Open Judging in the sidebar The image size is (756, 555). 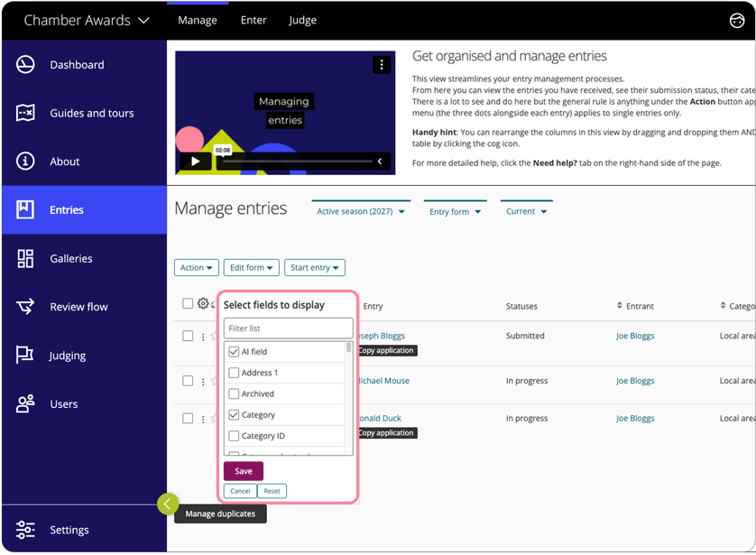point(85,356)
